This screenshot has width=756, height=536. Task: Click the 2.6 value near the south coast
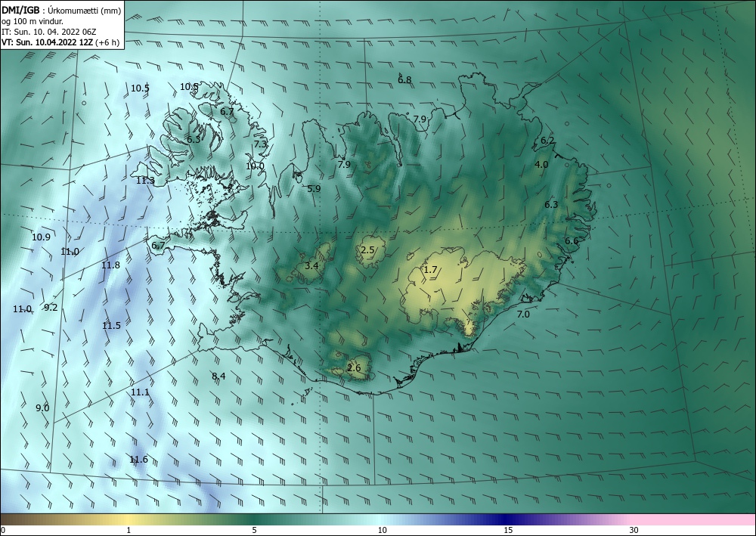pos(354,368)
